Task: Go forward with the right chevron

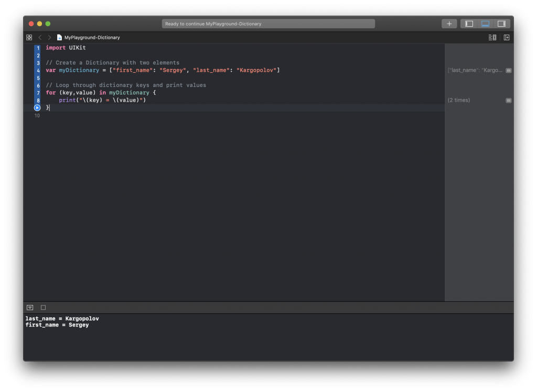Action: click(49, 37)
